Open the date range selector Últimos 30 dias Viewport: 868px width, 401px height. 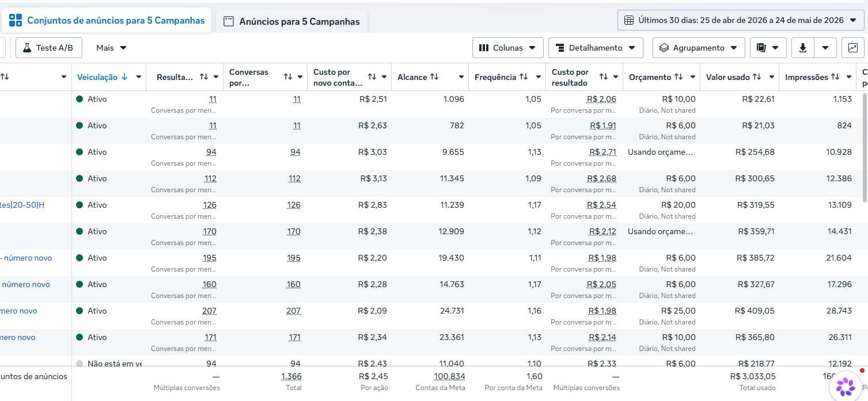point(741,20)
